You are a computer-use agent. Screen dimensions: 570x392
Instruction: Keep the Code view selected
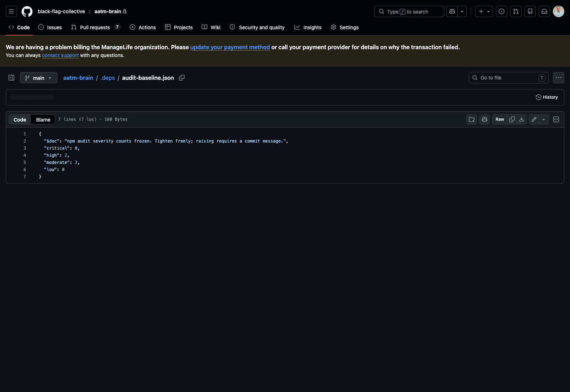point(20,119)
